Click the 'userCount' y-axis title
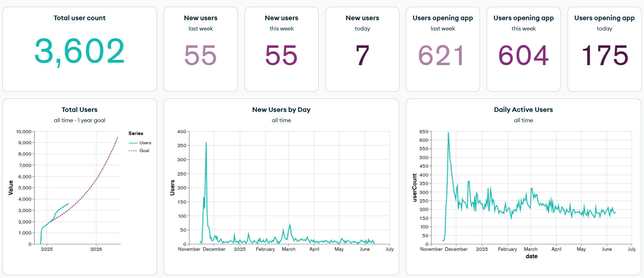This screenshot has height=278, width=644. 415,188
